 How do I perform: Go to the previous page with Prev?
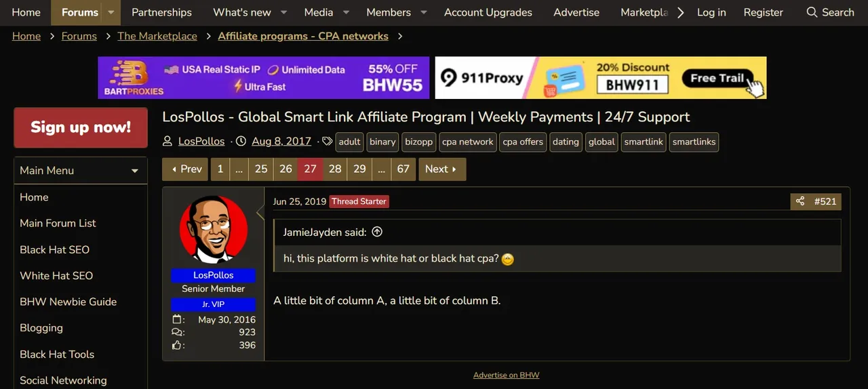(185, 169)
